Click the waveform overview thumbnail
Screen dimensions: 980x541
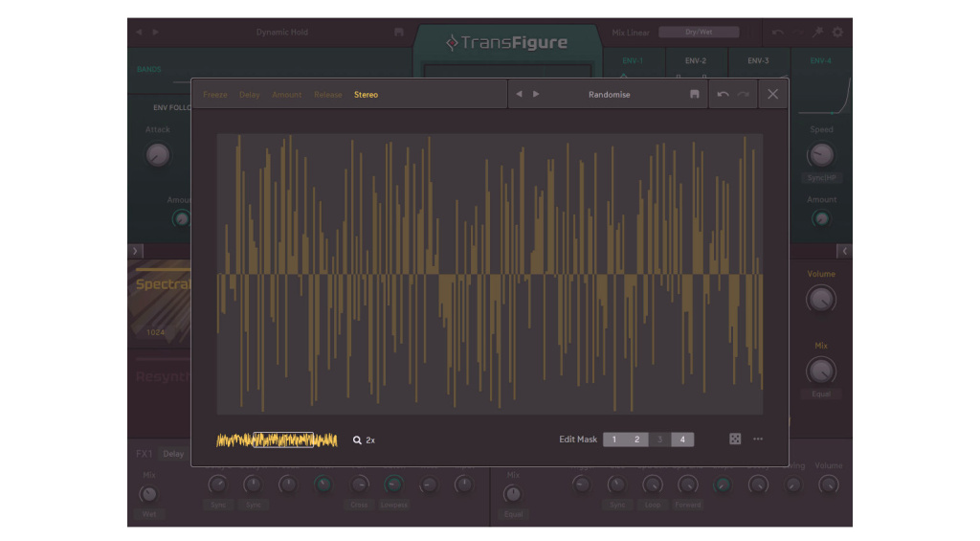coord(277,440)
